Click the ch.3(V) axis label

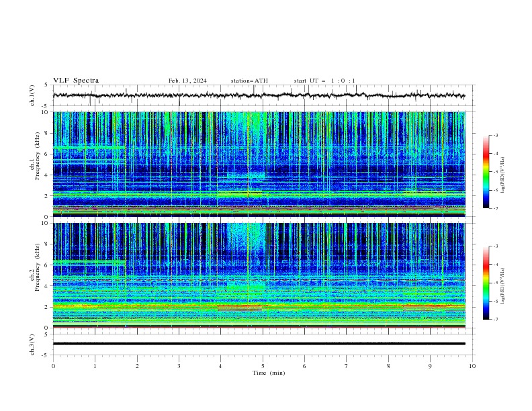[32, 345]
